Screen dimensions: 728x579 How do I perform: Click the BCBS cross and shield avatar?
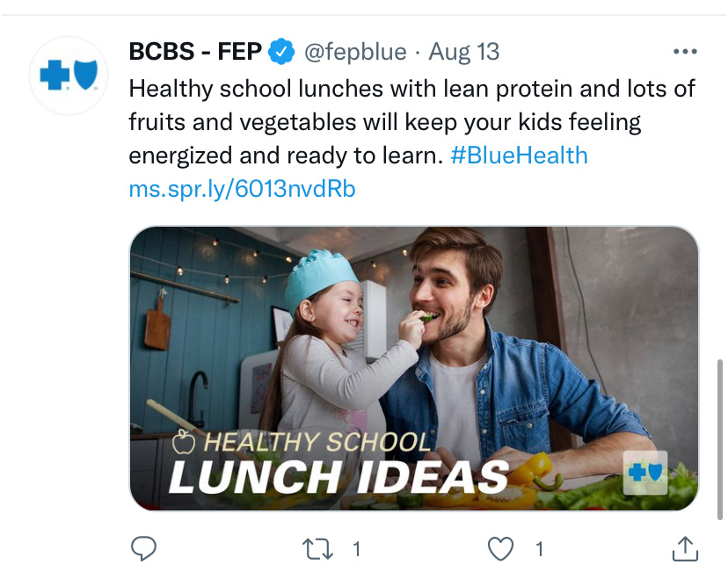pos(69,76)
